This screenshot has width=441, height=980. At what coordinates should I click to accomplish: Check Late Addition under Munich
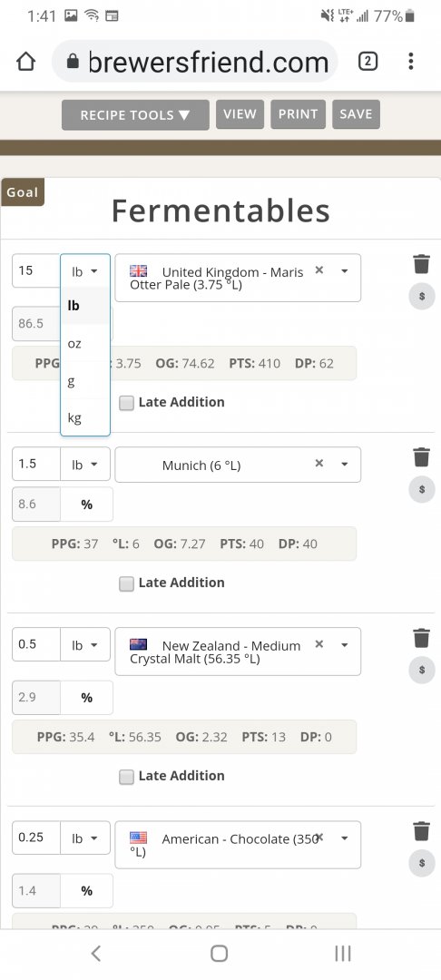coord(127,583)
